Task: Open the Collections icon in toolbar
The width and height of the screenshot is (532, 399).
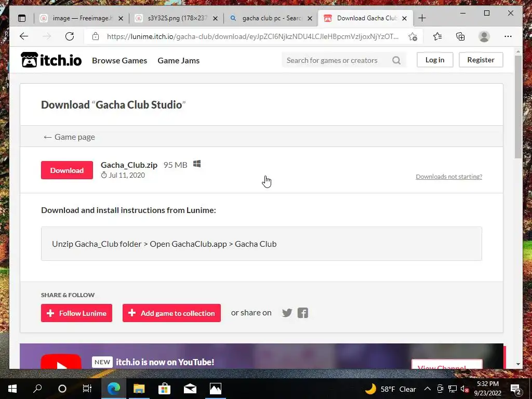Action: click(460, 36)
